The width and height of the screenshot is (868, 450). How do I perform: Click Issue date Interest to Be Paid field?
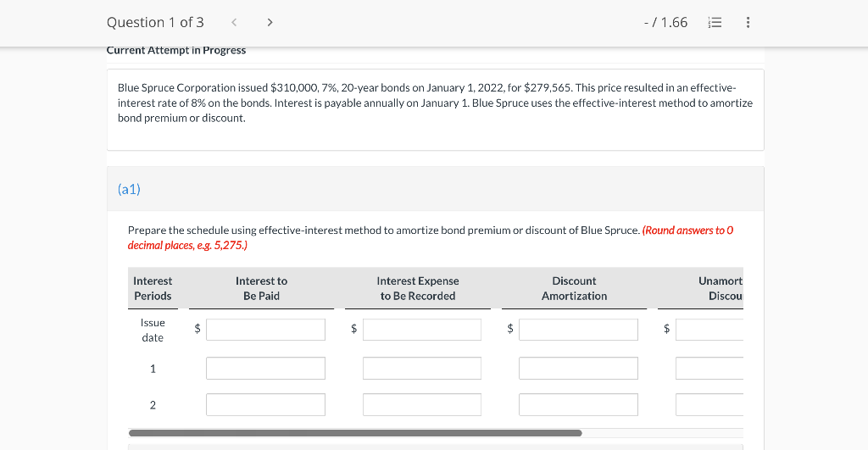265,330
